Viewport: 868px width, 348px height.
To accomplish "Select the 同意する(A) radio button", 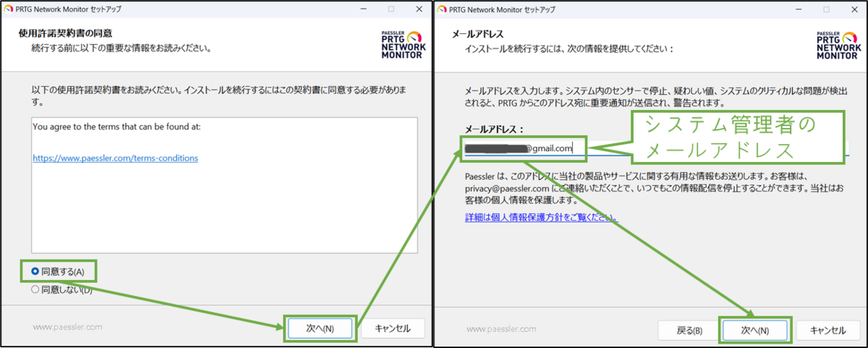I will click(35, 272).
